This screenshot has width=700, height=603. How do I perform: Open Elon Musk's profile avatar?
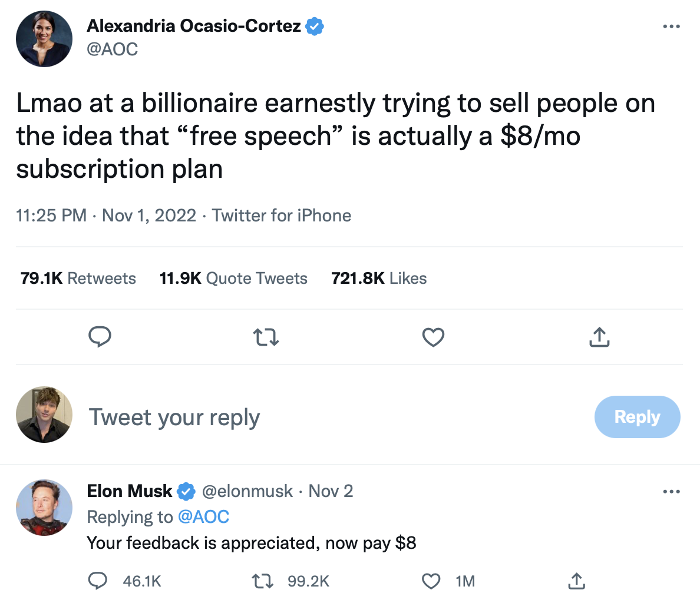(44, 508)
